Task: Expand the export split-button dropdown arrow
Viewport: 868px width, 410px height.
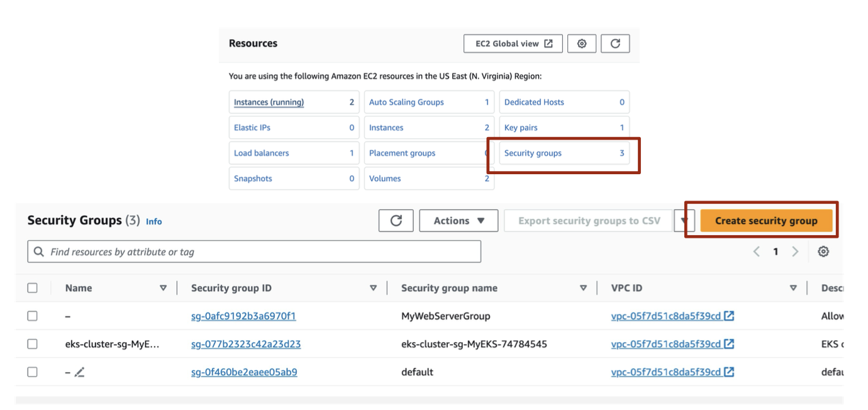Action: coord(686,221)
